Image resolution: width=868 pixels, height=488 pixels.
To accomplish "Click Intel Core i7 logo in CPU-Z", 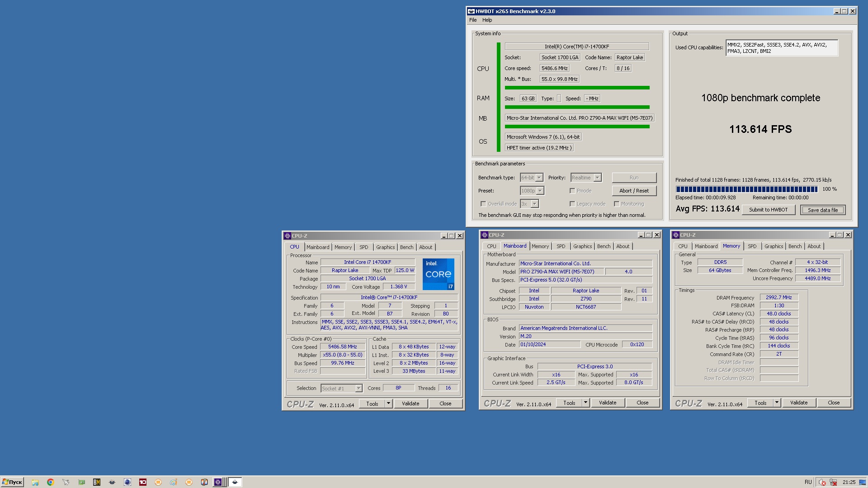I will tap(439, 274).
